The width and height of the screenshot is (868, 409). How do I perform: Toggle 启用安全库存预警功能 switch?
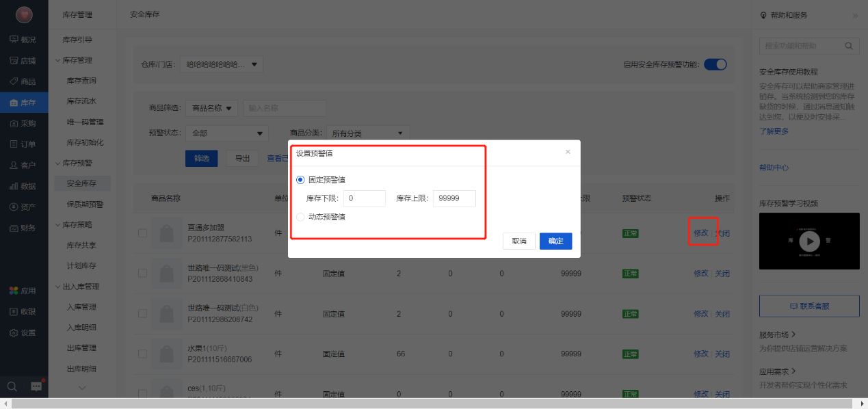[x=715, y=64]
